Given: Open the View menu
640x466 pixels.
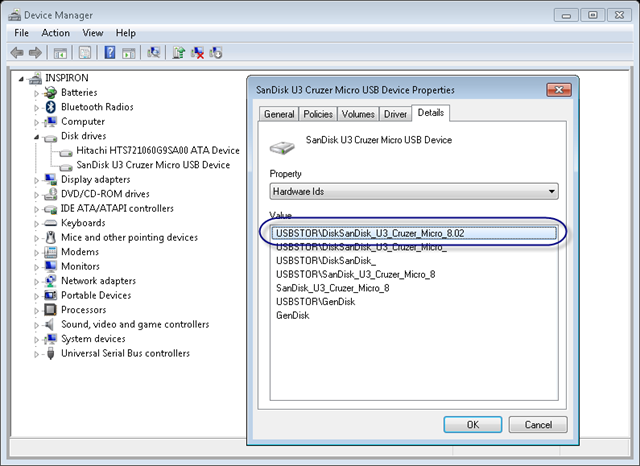Looking at the screenshot, I should pyautogui.click(x=93, y=33).
